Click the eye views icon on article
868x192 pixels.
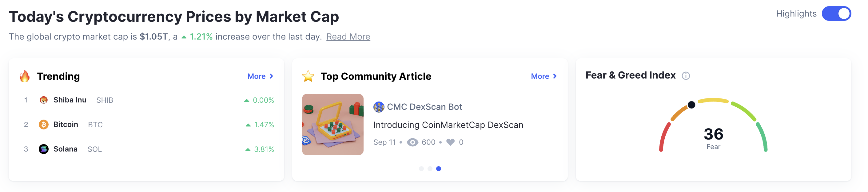[x=412, y=142]
